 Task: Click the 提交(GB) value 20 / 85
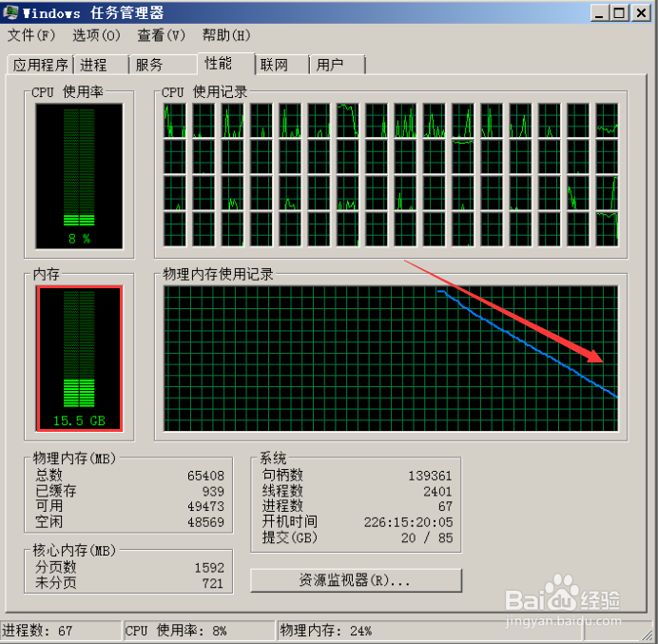427,537
